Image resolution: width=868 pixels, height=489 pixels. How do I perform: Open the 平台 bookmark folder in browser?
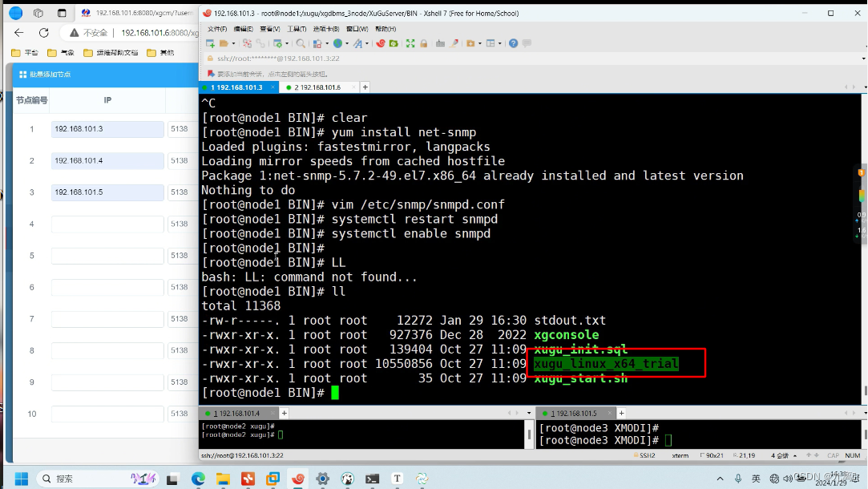click(x=25, y=53)
